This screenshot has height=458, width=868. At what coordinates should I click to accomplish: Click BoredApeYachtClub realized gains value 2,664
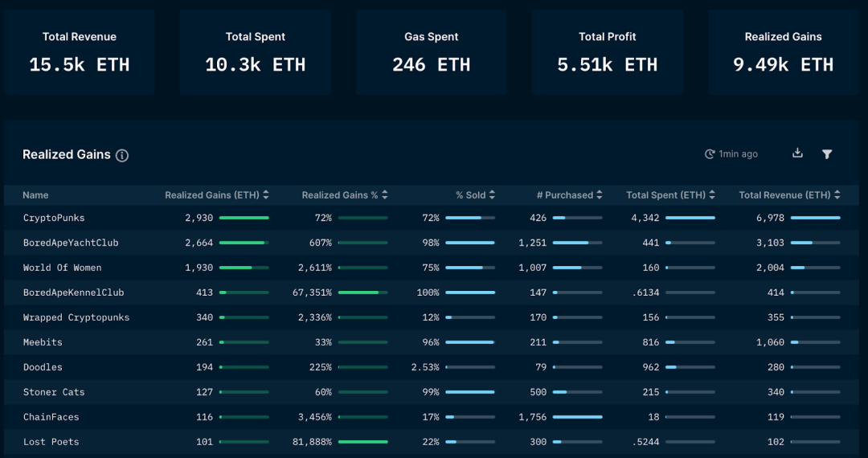point(199,243)
